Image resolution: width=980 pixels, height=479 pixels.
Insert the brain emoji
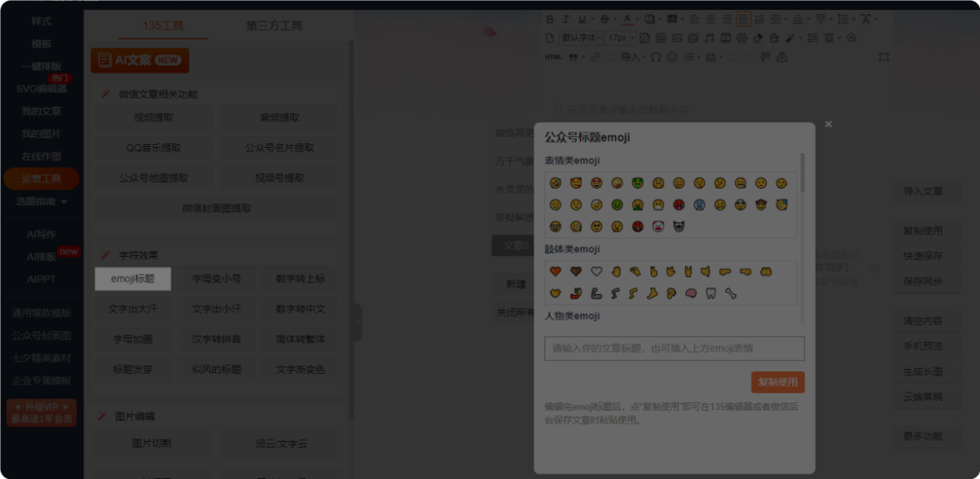tap(690, 293)
